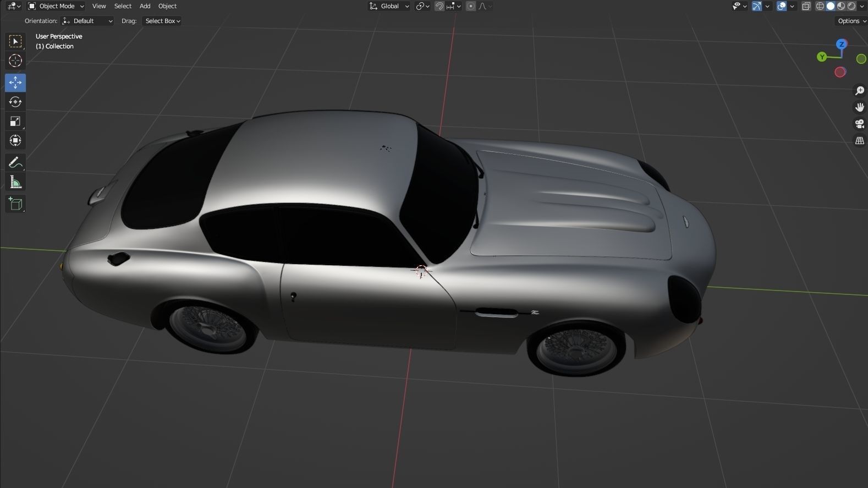Image resolution: width=868 pixels, height=488 pixels.
Task: Open the shading options dropdown arrow
Action: (x=861, y=6)
